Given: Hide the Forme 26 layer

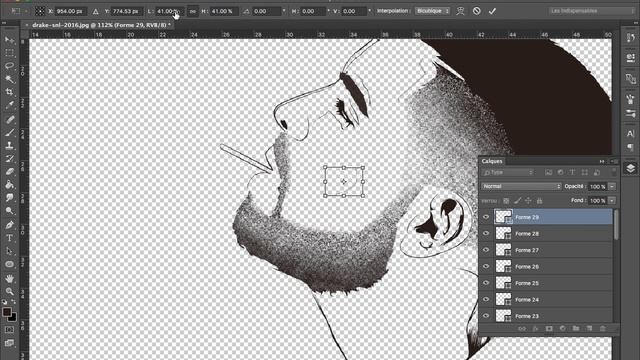Looking at the screenshot, I should pos(486,267).
